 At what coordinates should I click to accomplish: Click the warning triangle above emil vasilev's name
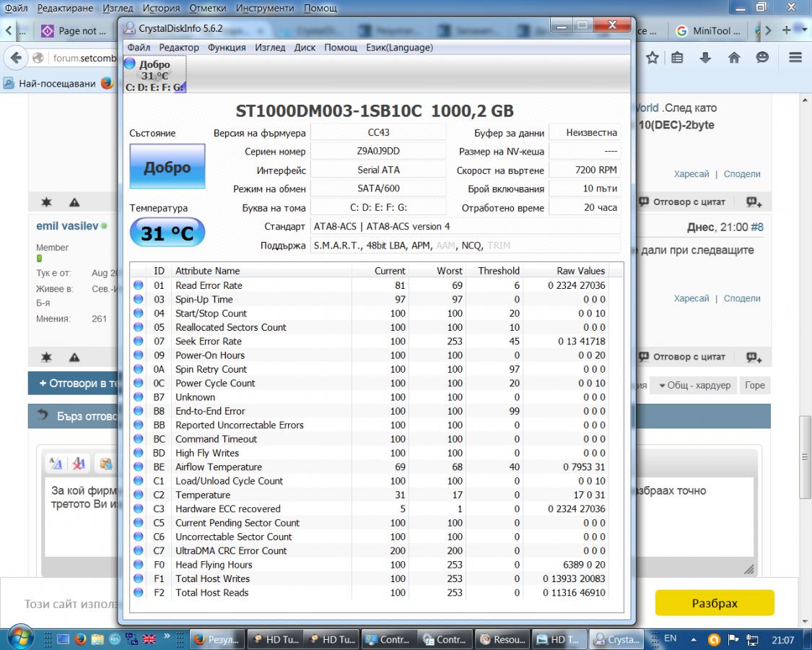[x=74, y=202]
